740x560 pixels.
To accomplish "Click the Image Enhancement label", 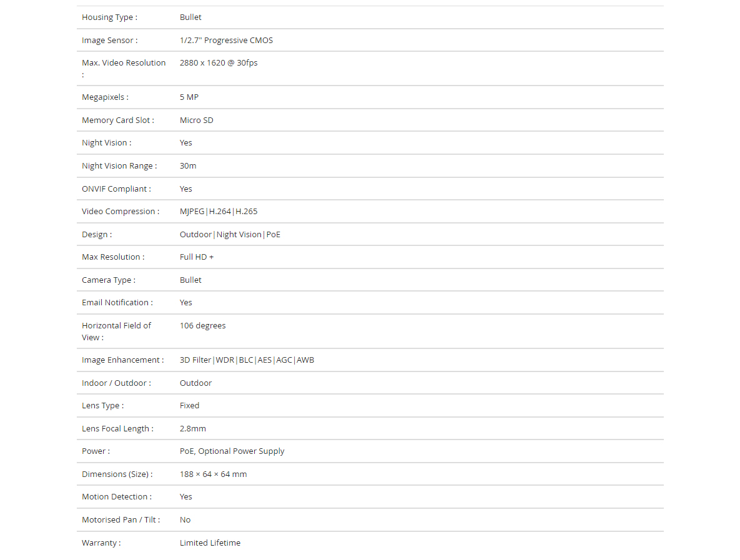I will click(x=122, y=360).
